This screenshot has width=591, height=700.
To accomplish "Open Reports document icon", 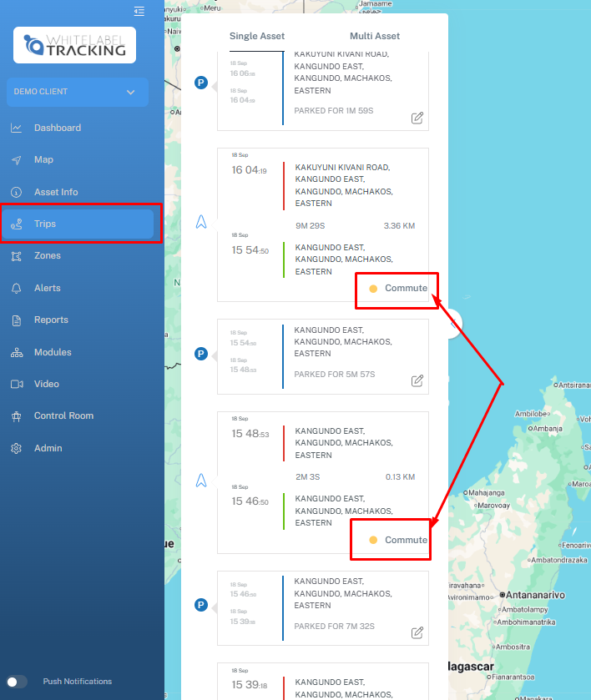I will 16,320.
